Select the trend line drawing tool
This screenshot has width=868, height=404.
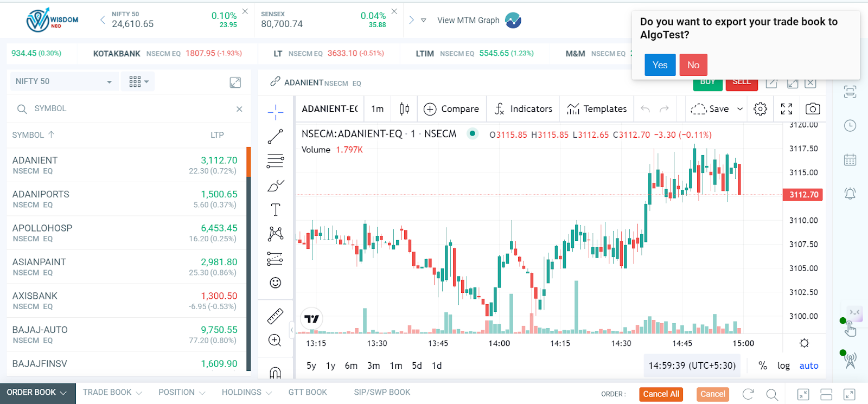pos(276,136)
